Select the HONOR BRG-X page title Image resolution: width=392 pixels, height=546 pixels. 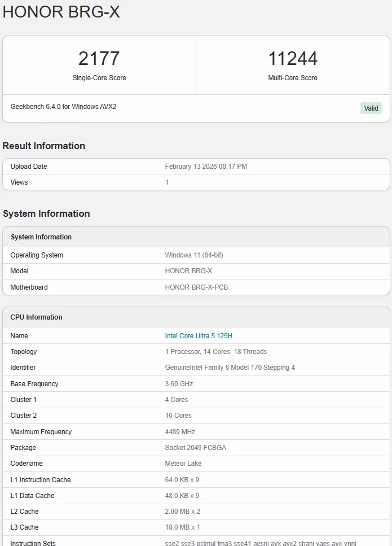pos(61,12)
